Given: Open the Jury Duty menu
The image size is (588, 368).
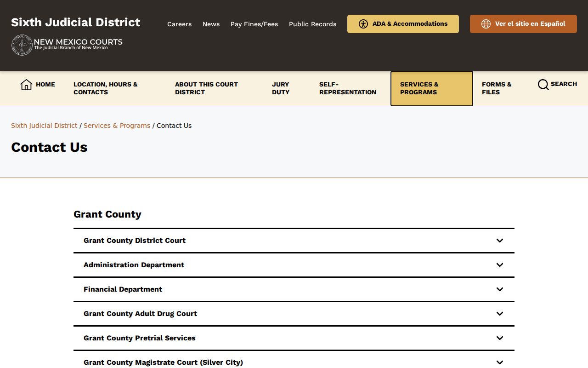Looking at the screenshot, I should [281, 88].
